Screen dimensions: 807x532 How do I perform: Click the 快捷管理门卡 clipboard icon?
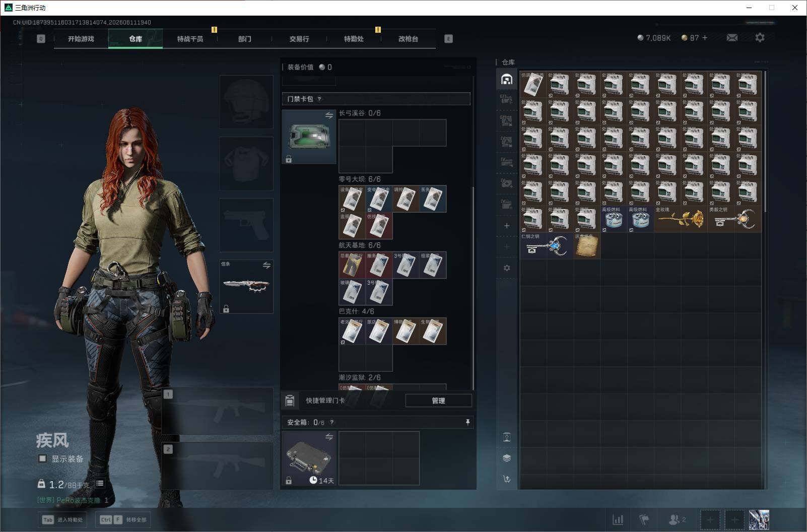click(290, 401)
